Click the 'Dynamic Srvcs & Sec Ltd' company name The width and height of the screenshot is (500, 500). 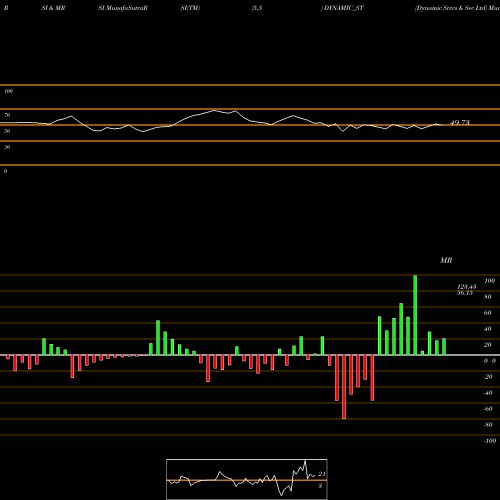450,8
